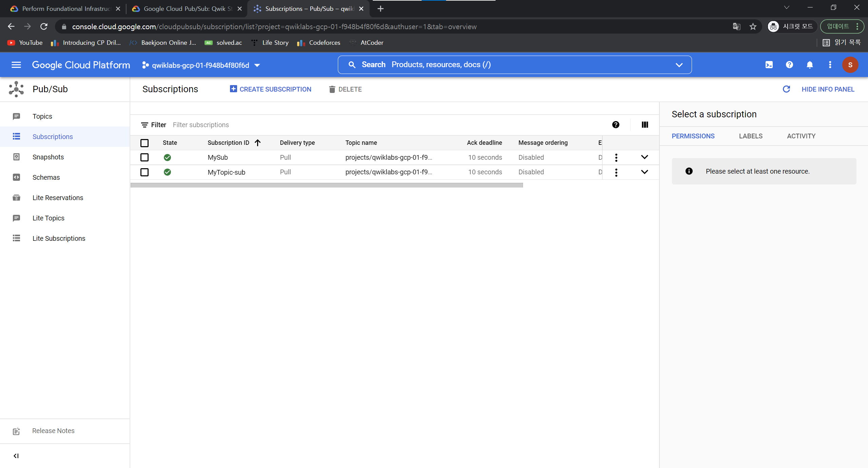Open notifications bell
Image resolution: width=868 pixels, height=468 pixels.
(810, 65)
